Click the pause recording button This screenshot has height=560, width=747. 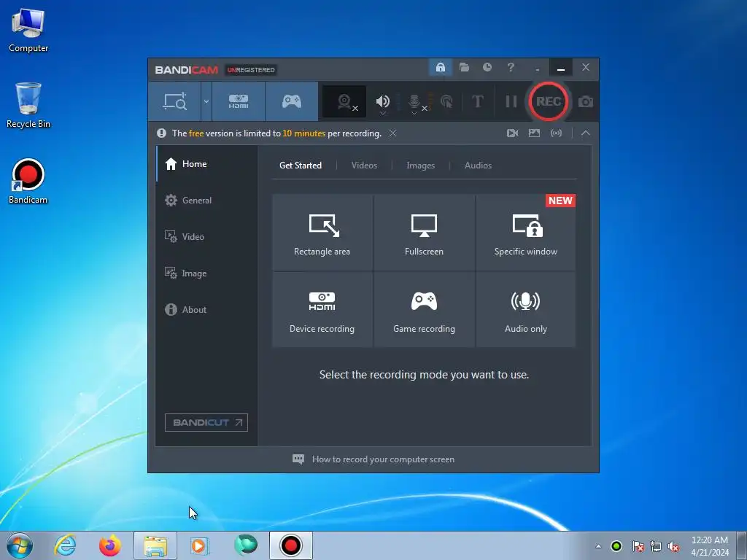coord(511,101)
